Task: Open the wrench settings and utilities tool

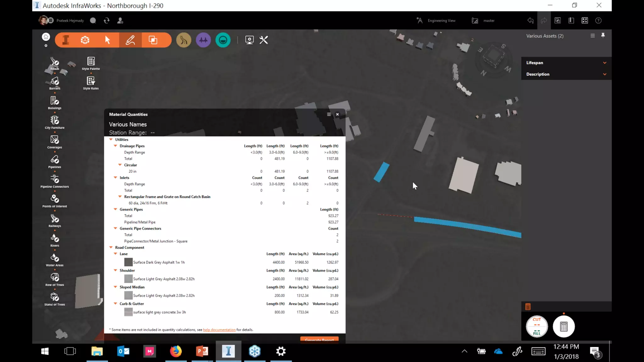Action: point(264,40)
